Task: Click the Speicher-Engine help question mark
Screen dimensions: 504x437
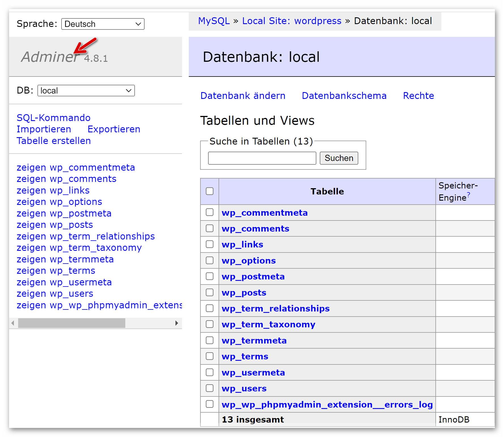Action: pos(469,195)
